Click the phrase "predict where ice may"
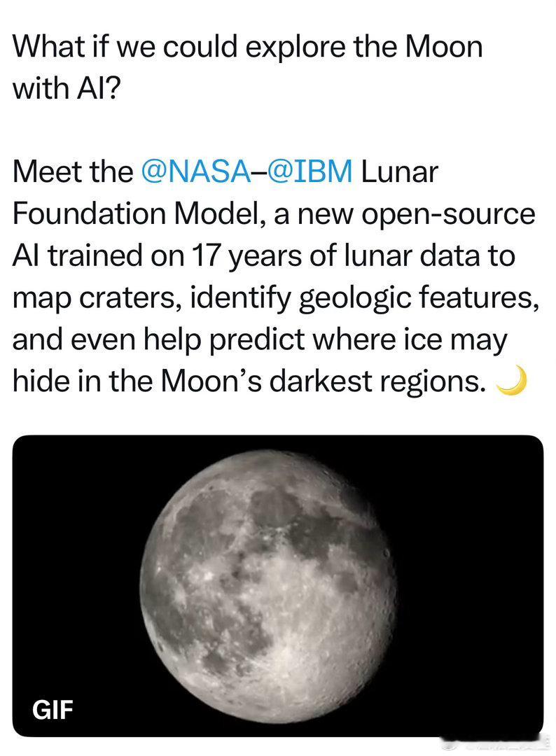556x756 pixels. coord(359,340)
